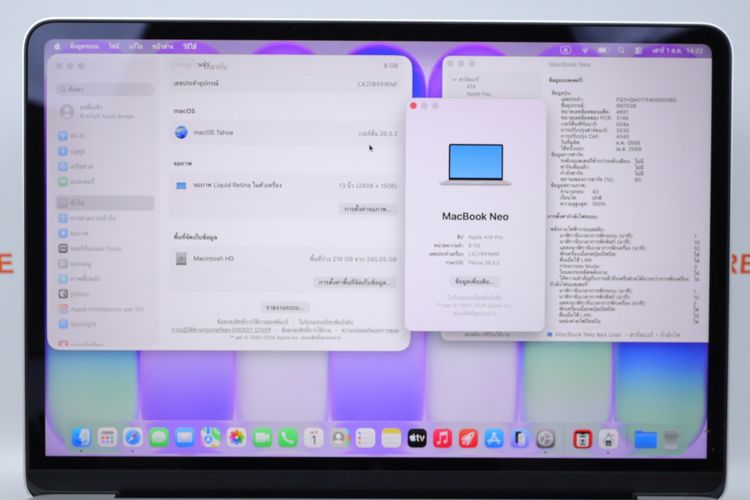Open Notes from the Dock

click(391, 438)
